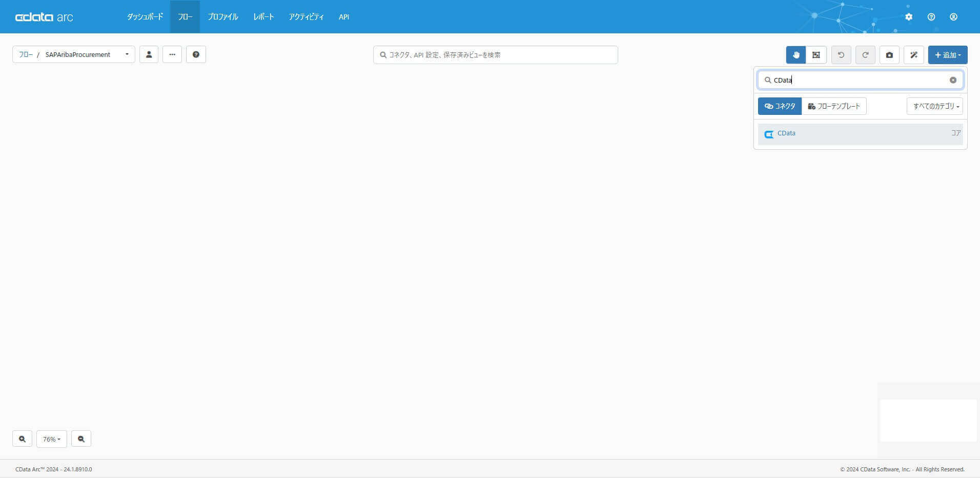Switch to the フローテンプレート tab
The width and height of the screenshot is (980, 478).
(834, 106)
